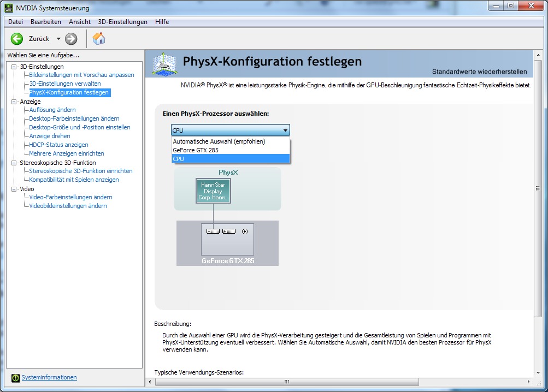
Task: Click Standardwerte wiederherstellen link
Action: (480, 72)
